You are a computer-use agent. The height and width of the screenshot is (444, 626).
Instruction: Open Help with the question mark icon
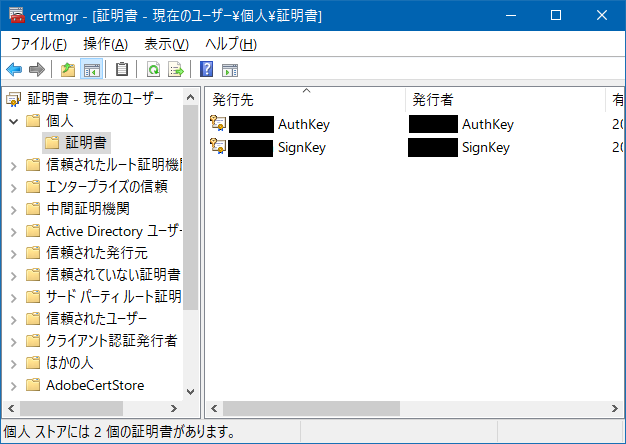point(206,69)
